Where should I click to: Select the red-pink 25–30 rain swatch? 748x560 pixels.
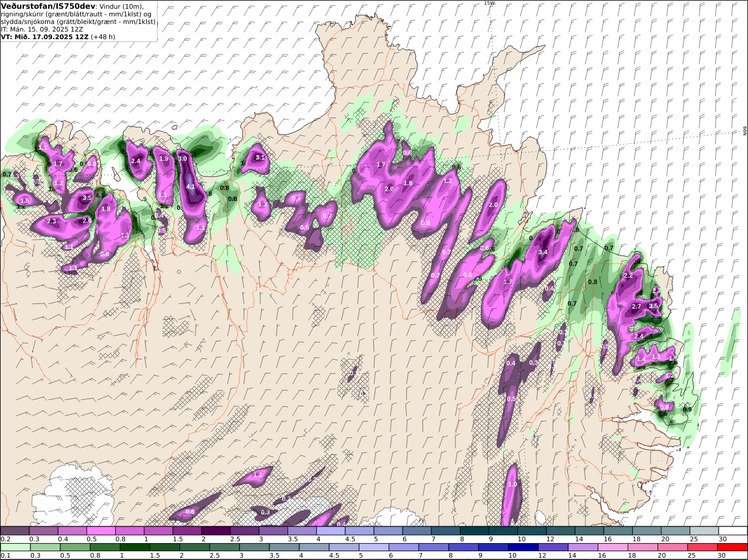click(x=703, y=547)
